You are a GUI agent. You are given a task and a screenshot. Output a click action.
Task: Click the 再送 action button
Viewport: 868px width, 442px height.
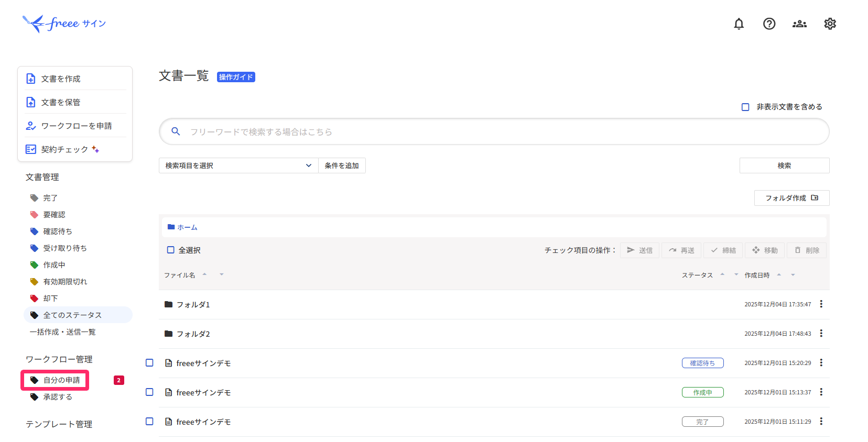pos(681,250)
